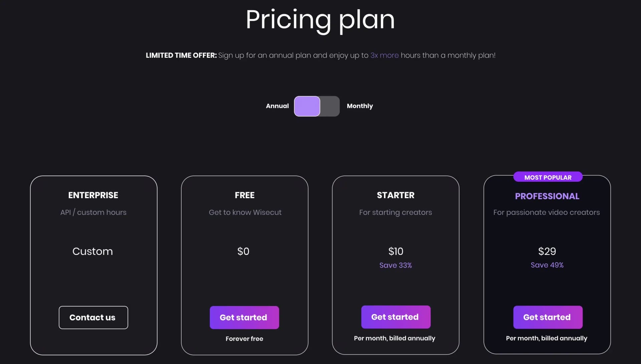
Task: Get started with the Professional plan
Action: pos(547,317)
